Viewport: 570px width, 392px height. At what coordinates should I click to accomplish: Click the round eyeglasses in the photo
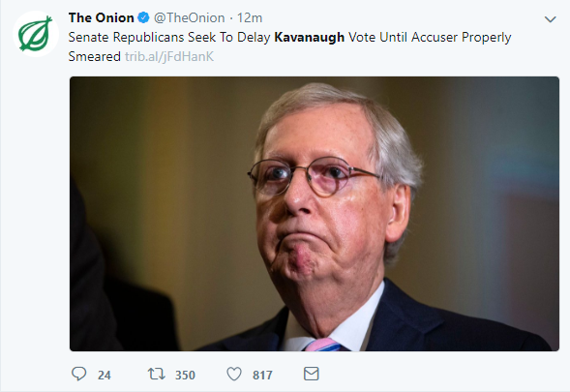315,177
